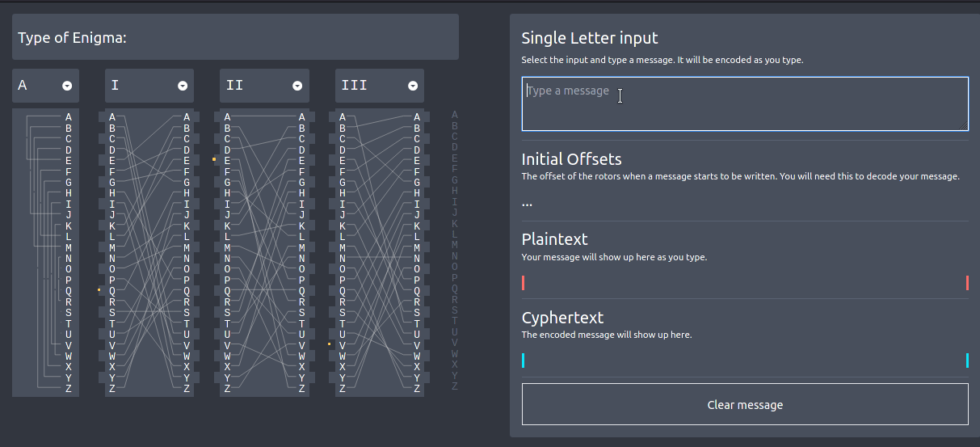Click the Plaintext output area
The width and height of the screenshot is (980, 447).
point(745,283)
